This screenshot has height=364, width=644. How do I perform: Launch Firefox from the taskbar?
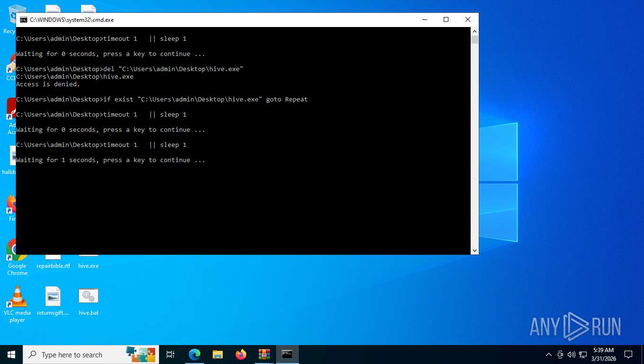pos(241,355)
